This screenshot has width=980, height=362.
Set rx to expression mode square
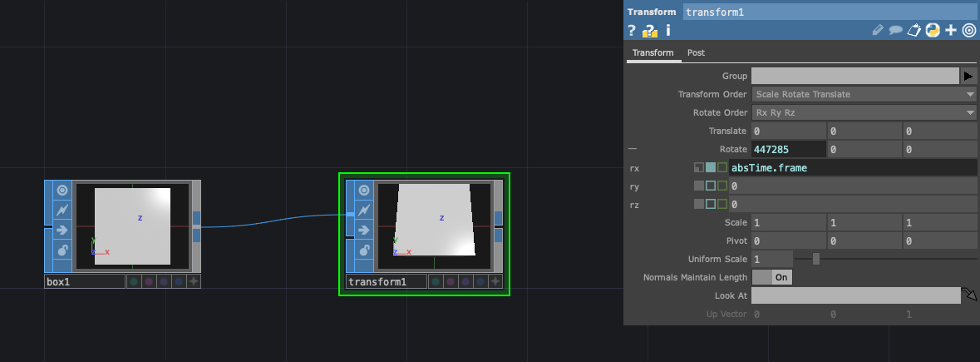[711, 167]
